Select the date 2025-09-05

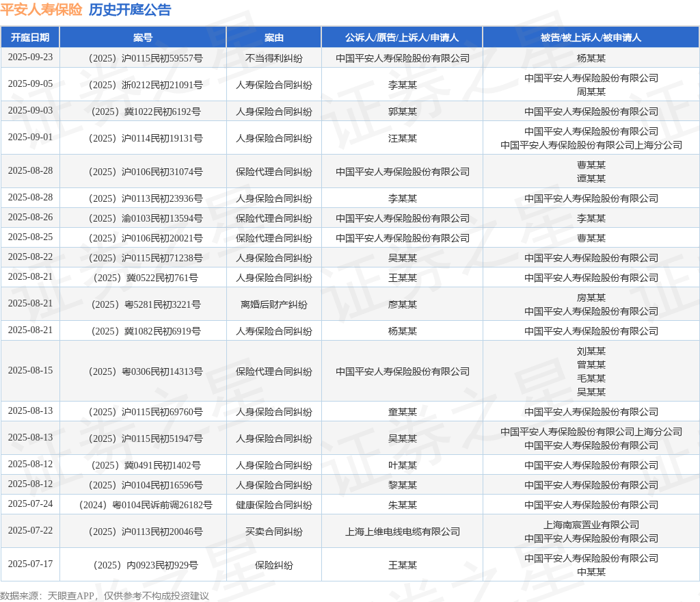30,84
